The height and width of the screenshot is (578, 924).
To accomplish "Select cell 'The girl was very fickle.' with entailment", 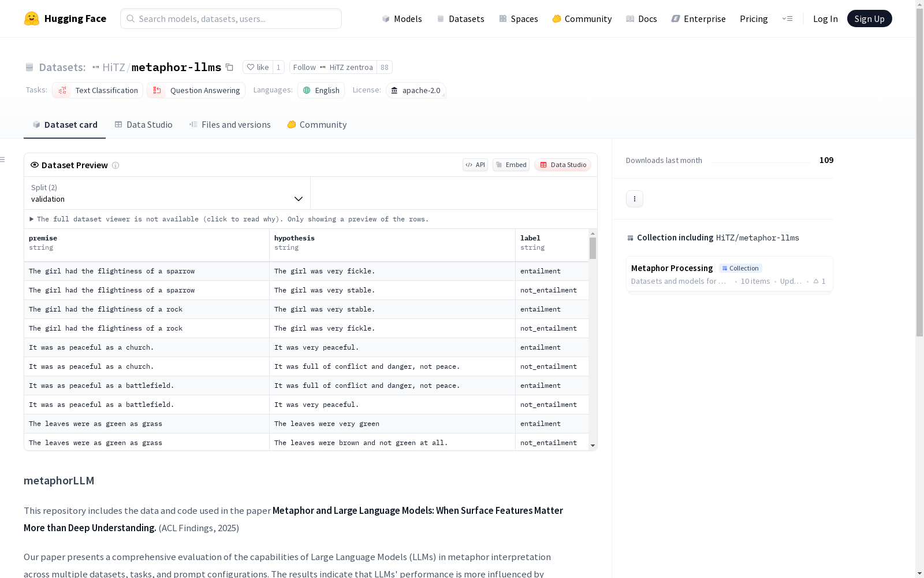I will coord(392,271).
